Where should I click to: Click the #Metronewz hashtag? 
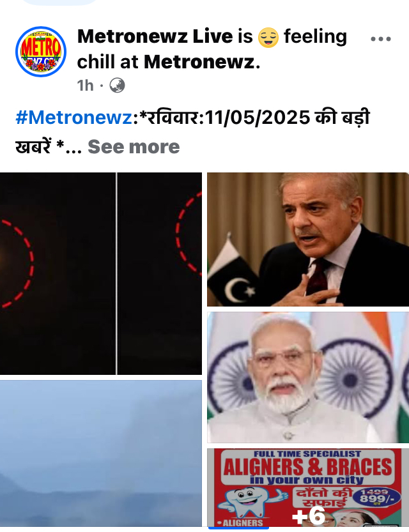(x=73, y=118)
